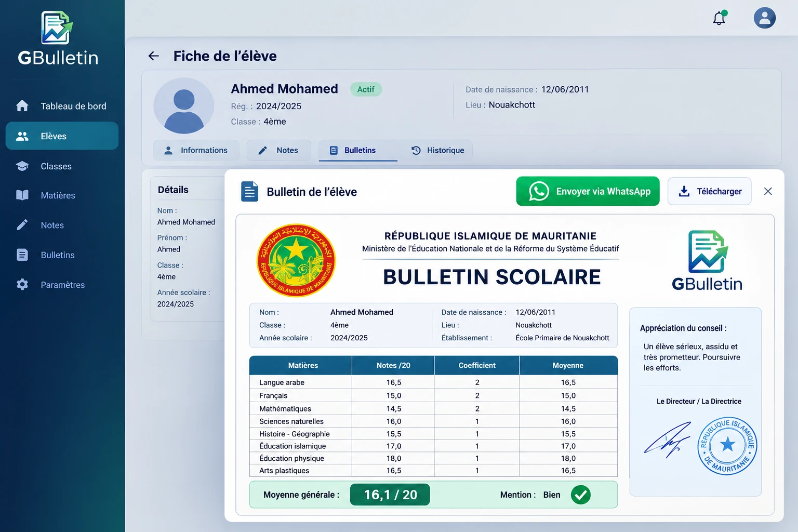This screenshot has width=798, height=532.
Task: Select Elèves in the sidebar
Action: (x=62, y=136)
